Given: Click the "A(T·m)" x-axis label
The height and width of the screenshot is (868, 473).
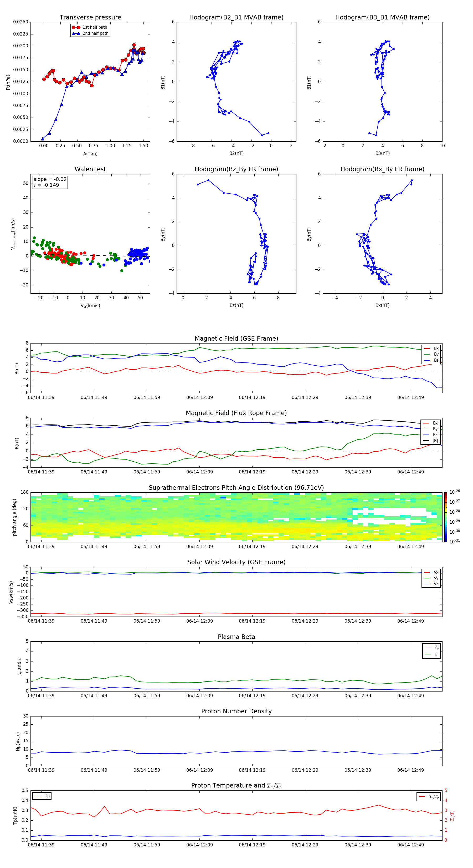Looking at the screenshot, I should (x=90, y=154).
